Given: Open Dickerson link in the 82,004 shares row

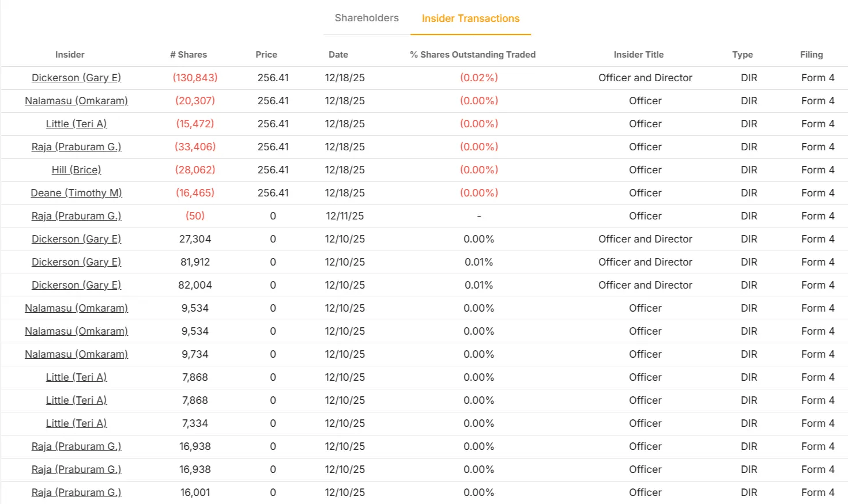Looking at the screenshot, I should 76,285.
